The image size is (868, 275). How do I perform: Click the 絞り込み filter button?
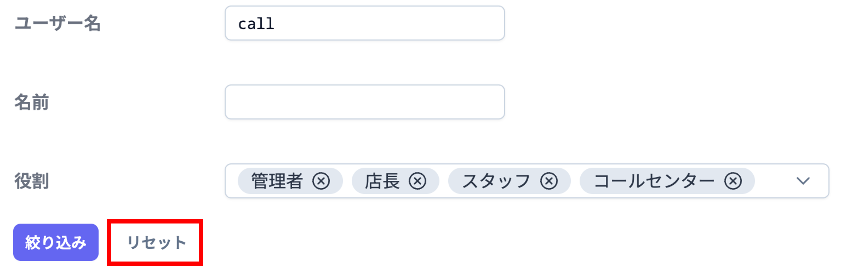[56, 242]
